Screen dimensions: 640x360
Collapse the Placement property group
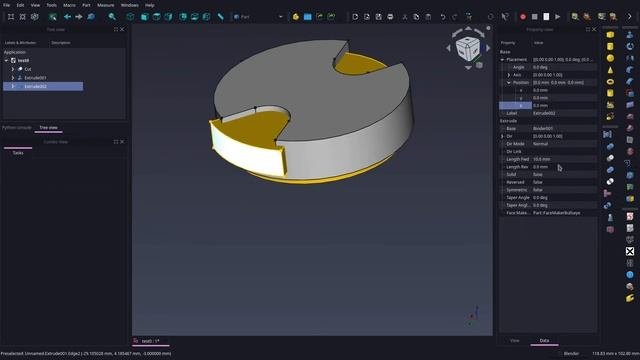tap(502, 60)
